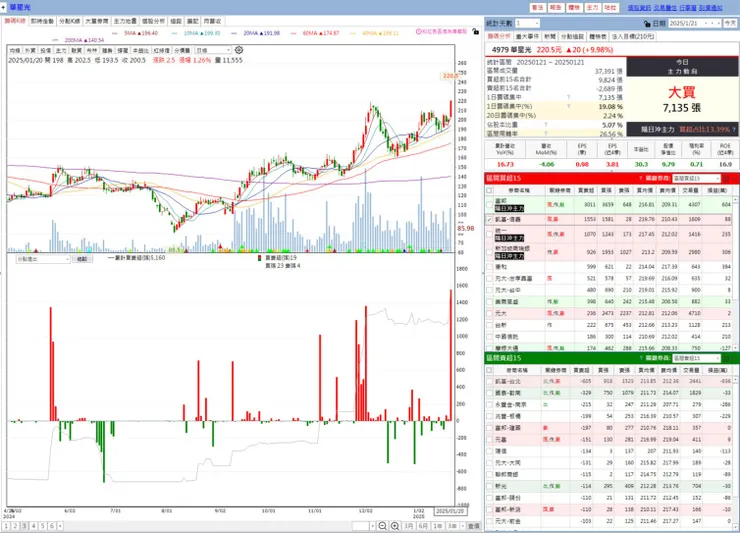Image resolution: width=740 pixels, height=533 pixels.
Task: Click the 體檢 button in the top bar
Action: coord(574,8)
